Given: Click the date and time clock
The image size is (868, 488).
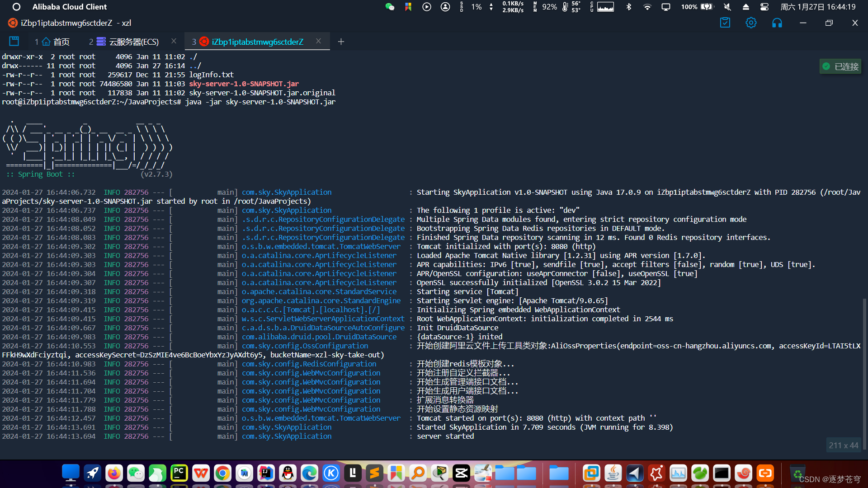Looking at the screenshot, I should pos(818,7).
